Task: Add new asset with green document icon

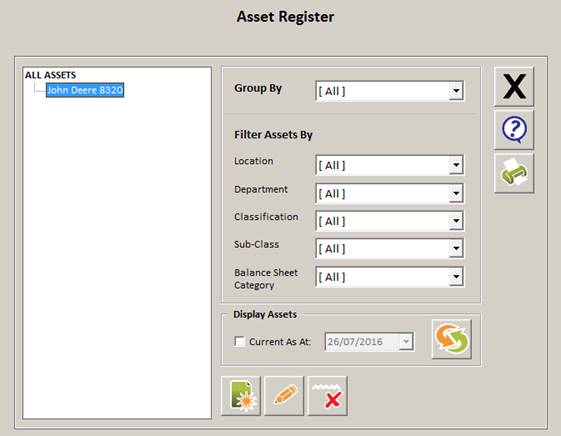Action: coord(241,396)
